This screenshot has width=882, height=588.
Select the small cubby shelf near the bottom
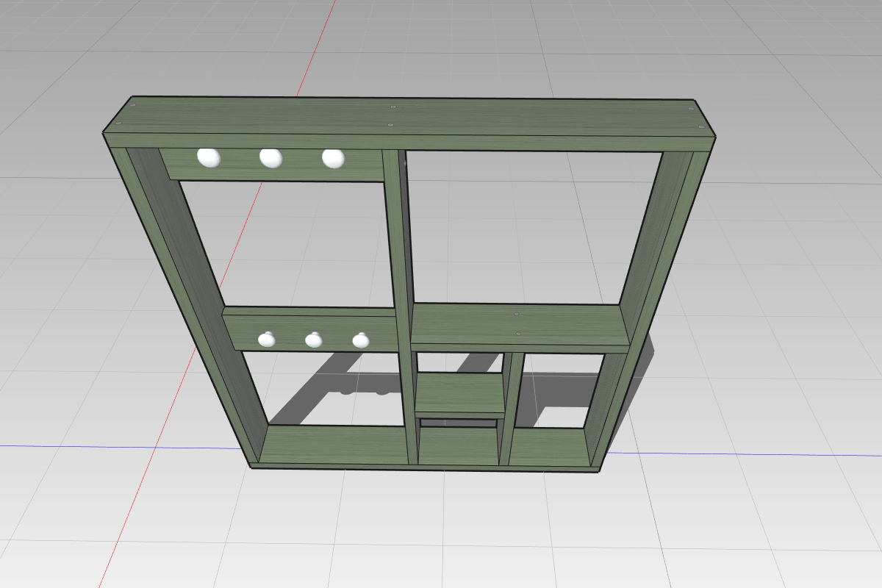461,395
